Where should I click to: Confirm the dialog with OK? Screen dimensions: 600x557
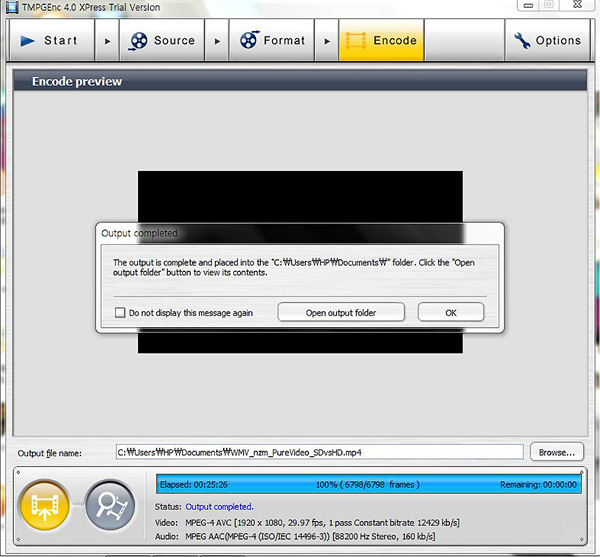point(451,312)
